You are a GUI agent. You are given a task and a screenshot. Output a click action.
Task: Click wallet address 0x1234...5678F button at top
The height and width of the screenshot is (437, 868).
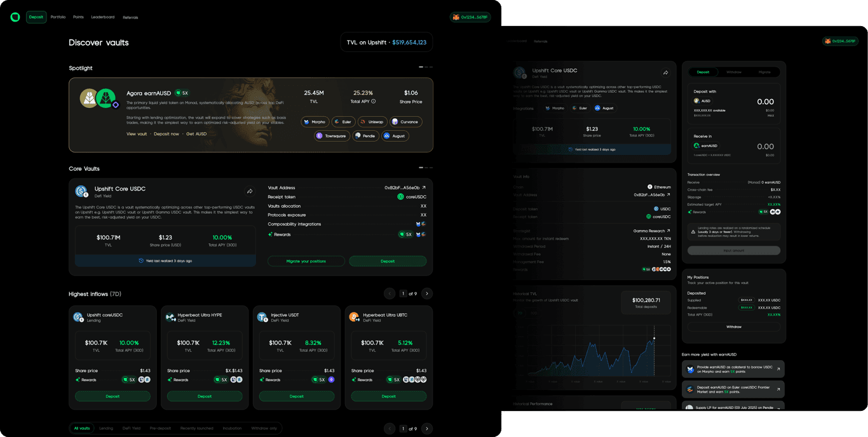(x=470, y=17)
